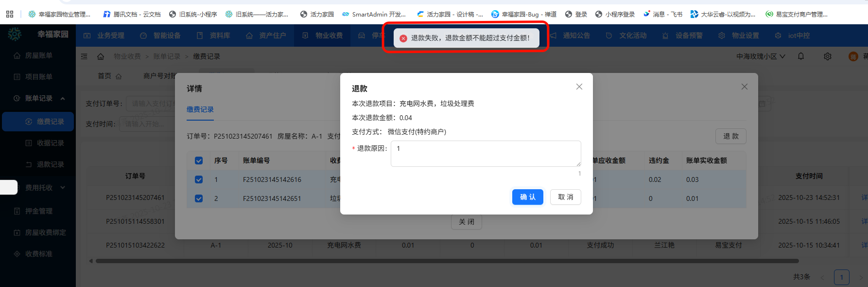Open the 中海玫瑰小区 community dropdown
Viewport: 868px width, 287px height.
pos(761,56)
